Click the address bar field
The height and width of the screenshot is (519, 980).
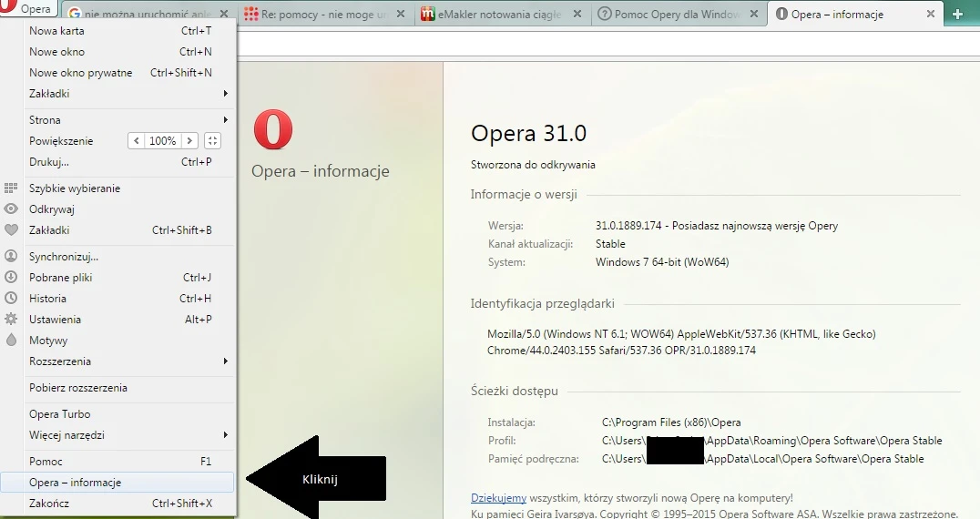[x=607, y=44]
